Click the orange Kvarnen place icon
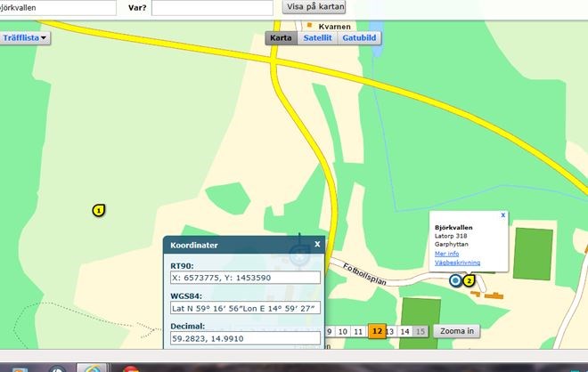The image size is (588, 372). pos(298,27)
